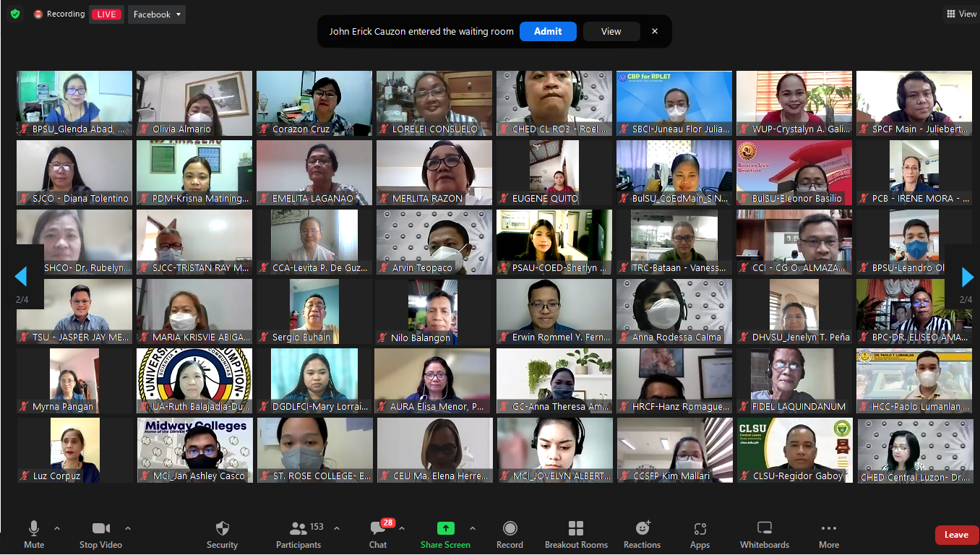Click the CEU Ma. Elena Herre name label
Viewport: 980px width, 555px height.
(441, 476)
